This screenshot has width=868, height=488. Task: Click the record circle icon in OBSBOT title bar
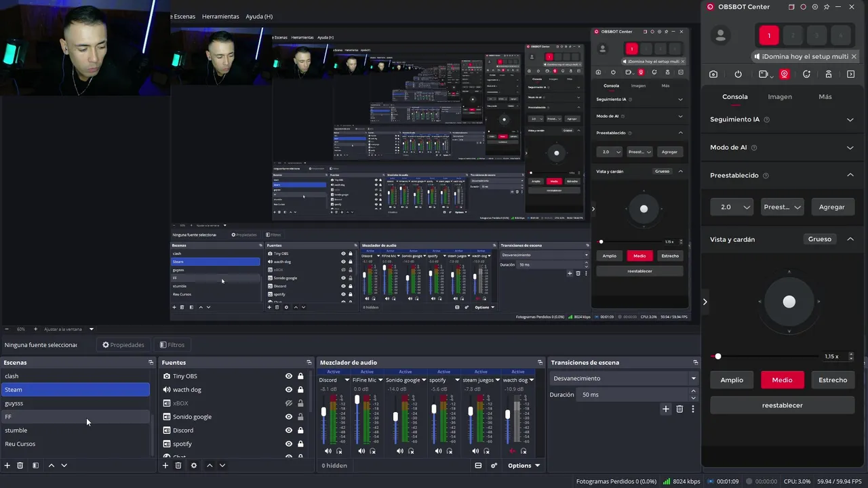point(804,7)
